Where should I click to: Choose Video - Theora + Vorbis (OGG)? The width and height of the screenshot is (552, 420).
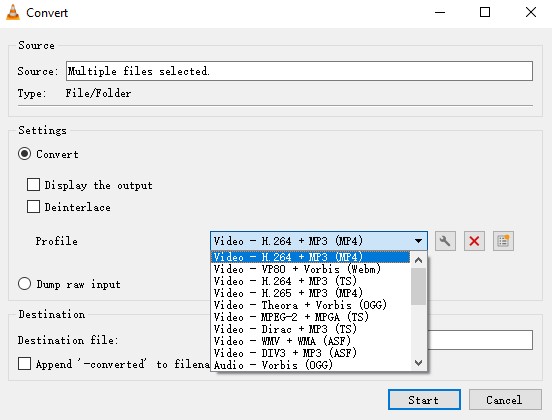click(x=310, y=305)
